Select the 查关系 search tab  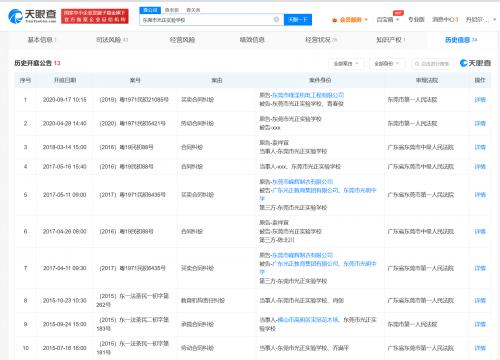coord(193,10)
